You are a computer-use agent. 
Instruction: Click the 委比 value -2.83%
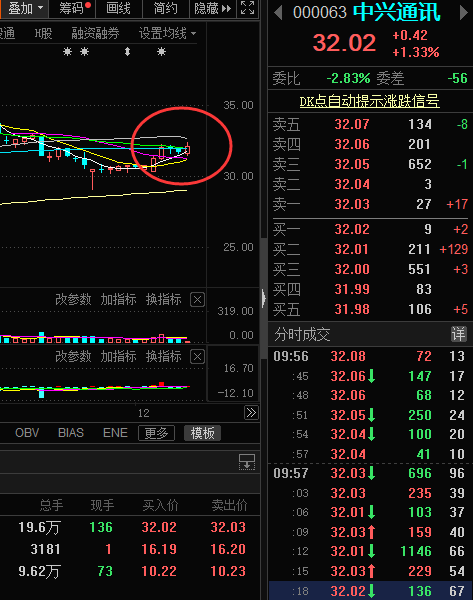click(x=348, y=78)
